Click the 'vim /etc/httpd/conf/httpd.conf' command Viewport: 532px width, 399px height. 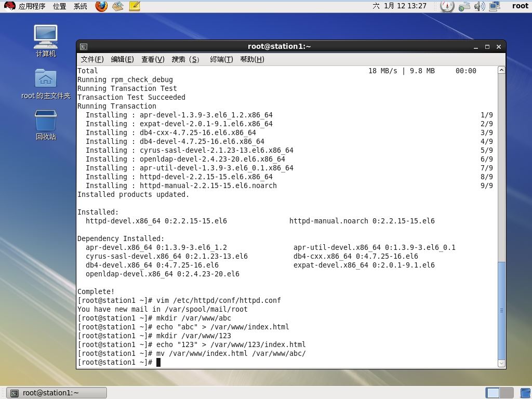click(x=219, y=301)
